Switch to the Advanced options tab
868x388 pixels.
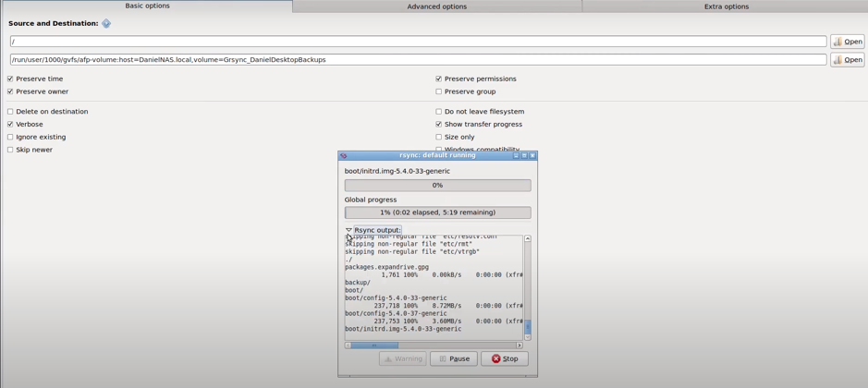(436, 6)
